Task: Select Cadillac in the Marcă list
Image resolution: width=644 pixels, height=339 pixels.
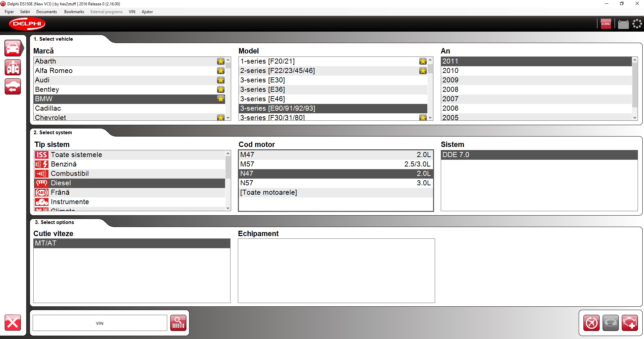Action: pos(130,108)
